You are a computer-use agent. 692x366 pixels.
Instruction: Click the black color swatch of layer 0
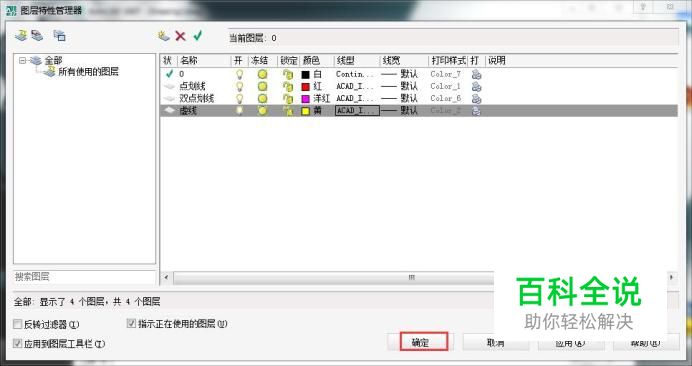[x=305, y=75]
